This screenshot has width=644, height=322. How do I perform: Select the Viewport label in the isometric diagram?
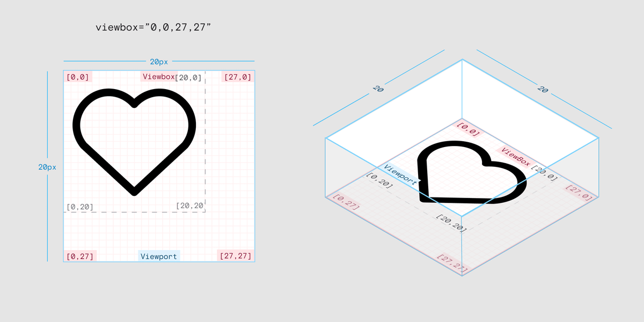point(401,174)
